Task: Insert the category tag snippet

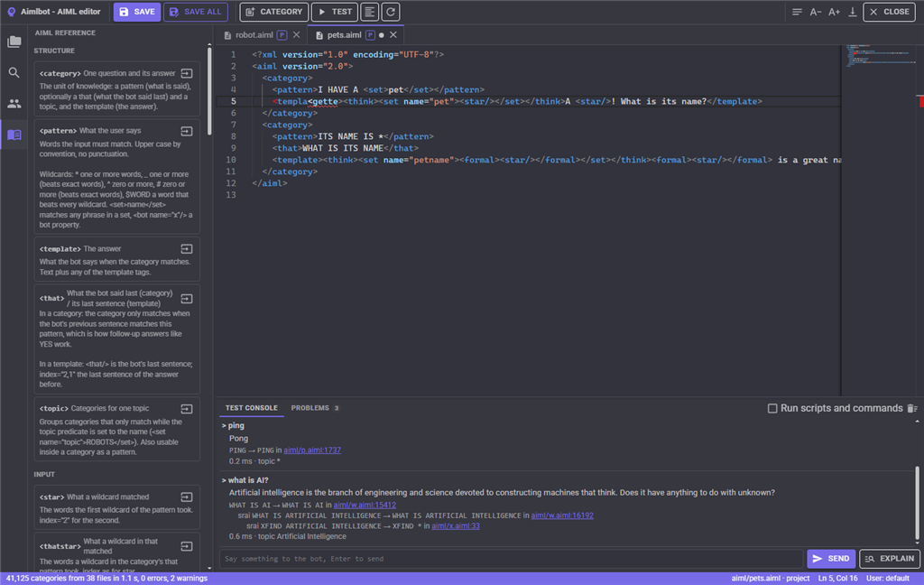Action: (187, 73)
